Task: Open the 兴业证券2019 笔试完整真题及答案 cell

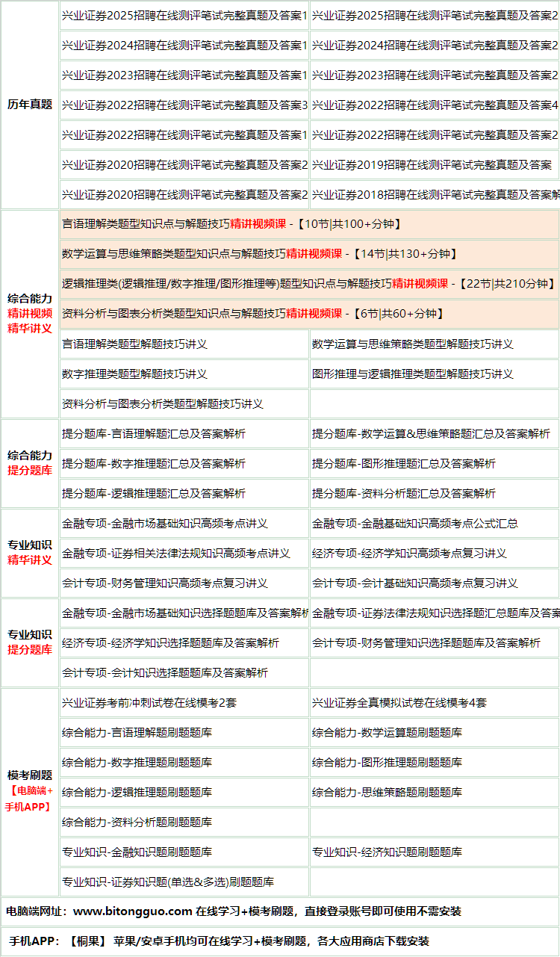Action: (x=435, y=165)
